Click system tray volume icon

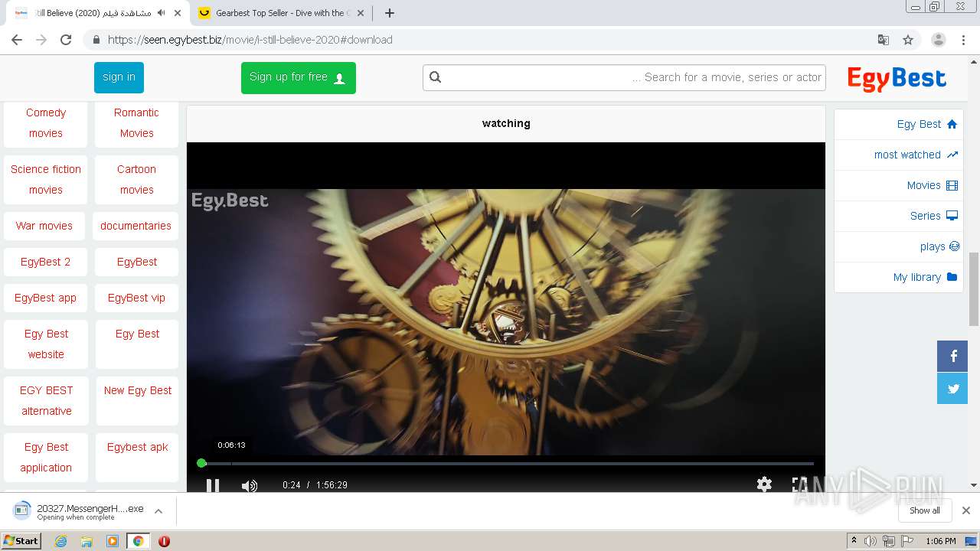coord(871,541)
